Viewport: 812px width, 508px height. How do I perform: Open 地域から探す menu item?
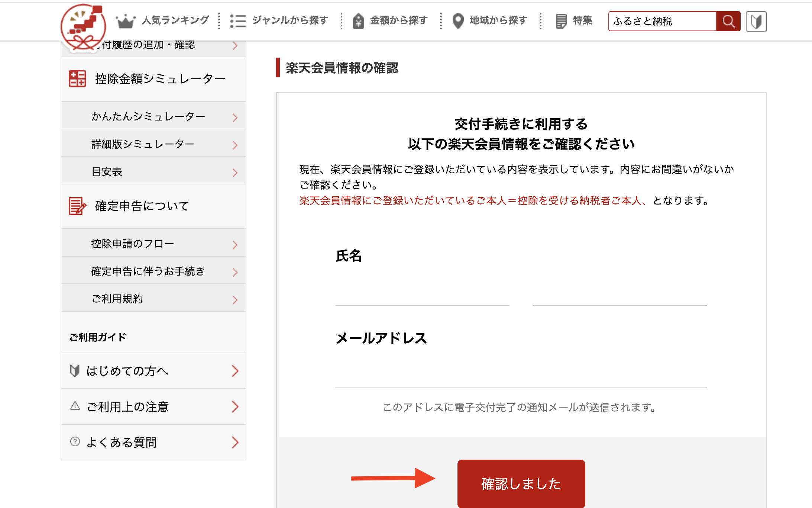pos(498,20)
